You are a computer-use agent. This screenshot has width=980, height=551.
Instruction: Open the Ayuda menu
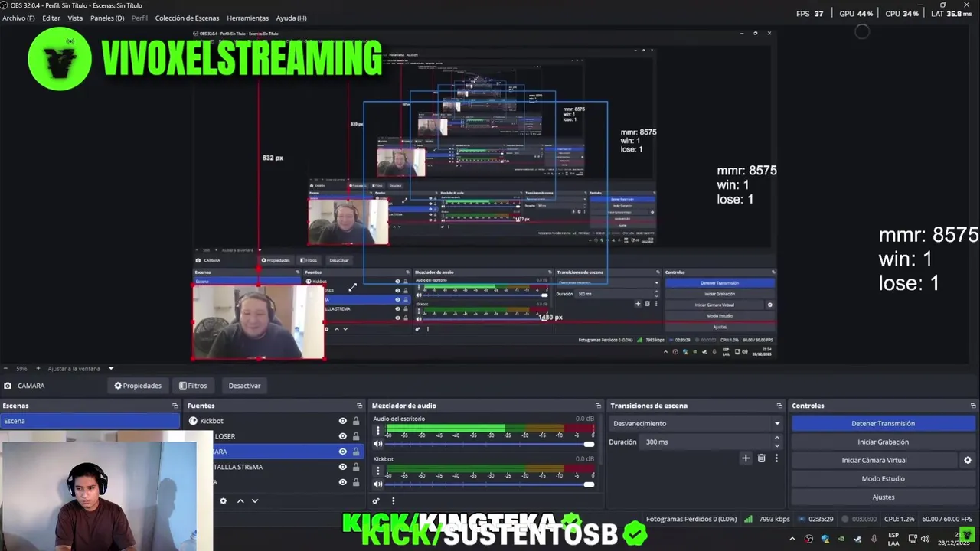click(x=291, y=18)
